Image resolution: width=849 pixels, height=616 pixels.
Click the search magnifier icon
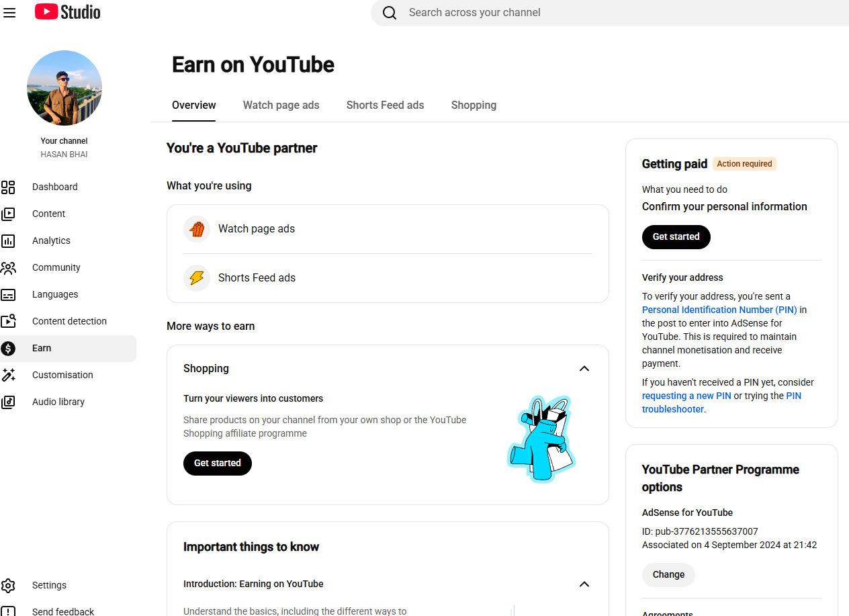click(390, 13)
